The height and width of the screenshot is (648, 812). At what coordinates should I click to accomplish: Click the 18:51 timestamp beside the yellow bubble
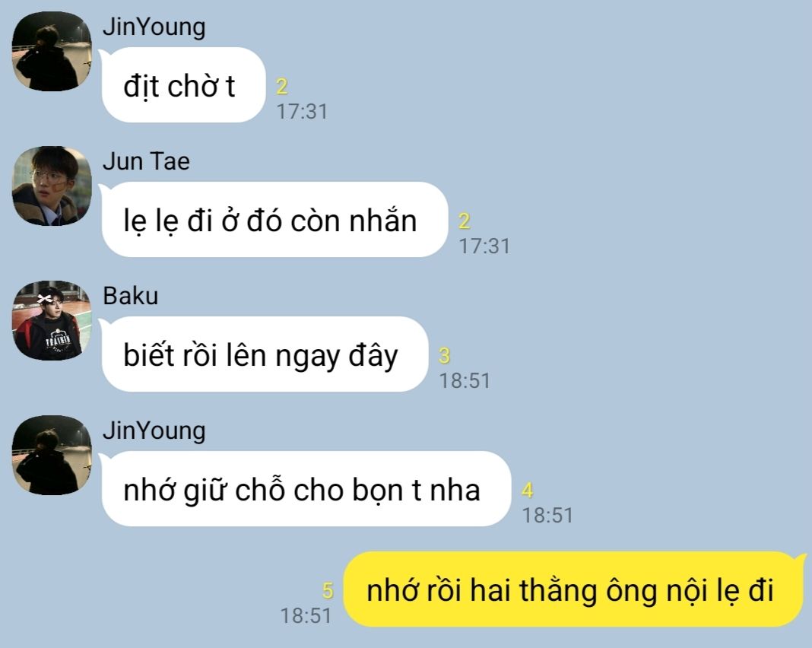(x=306, y=616)
